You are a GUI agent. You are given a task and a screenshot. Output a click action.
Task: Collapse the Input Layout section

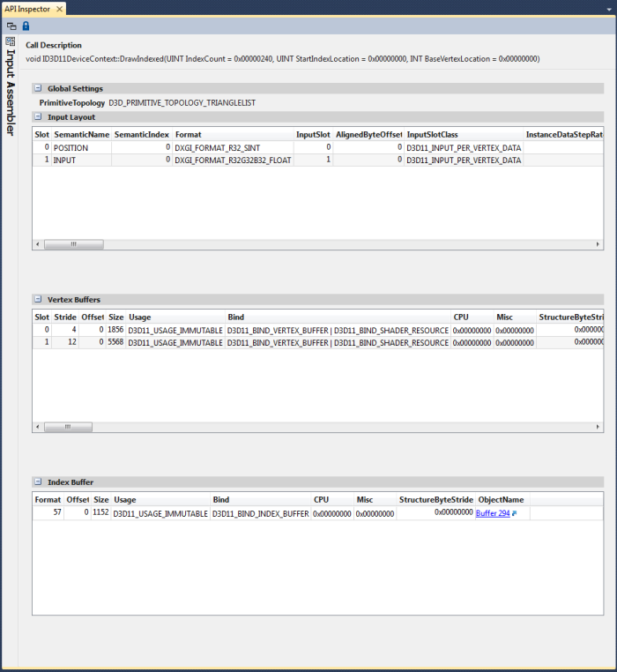tap(37, 116)
